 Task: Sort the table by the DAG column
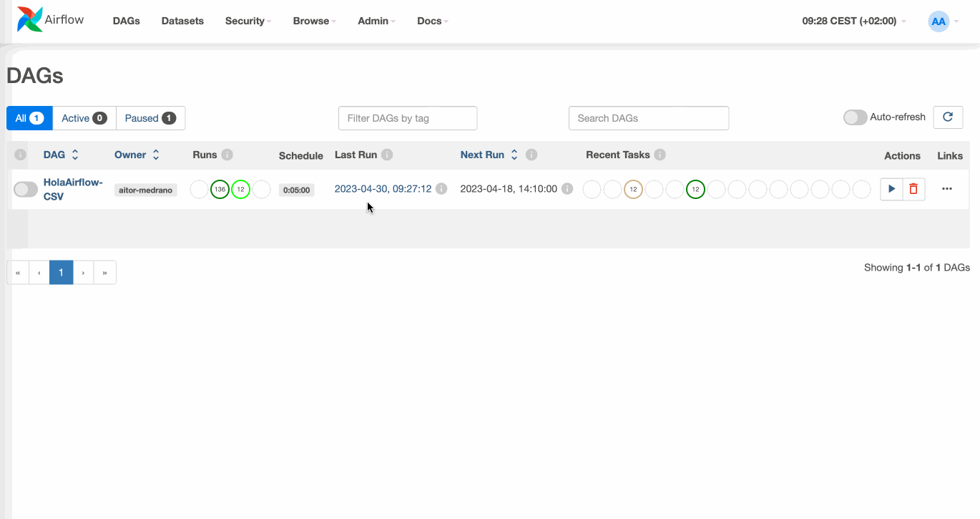click(x=61, y=155)
